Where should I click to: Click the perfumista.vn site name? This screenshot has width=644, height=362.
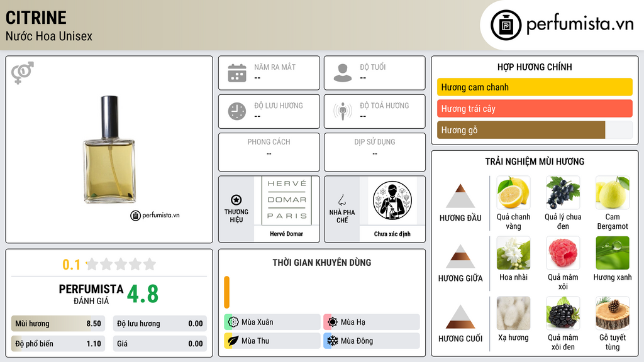[580, 25]
